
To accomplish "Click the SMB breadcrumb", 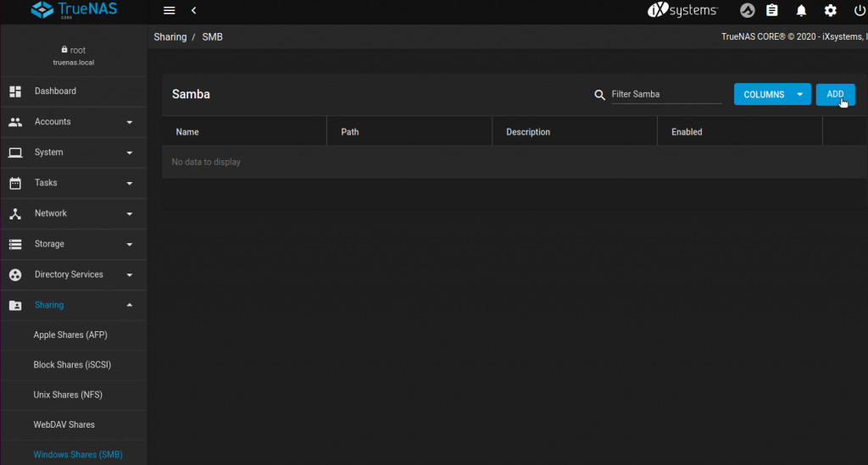I will point(212,37).
